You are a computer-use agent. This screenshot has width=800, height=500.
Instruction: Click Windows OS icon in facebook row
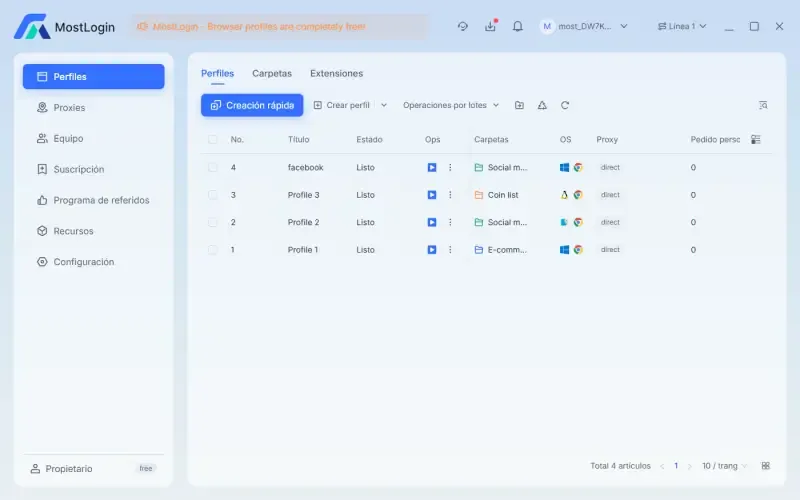[564, 167]
